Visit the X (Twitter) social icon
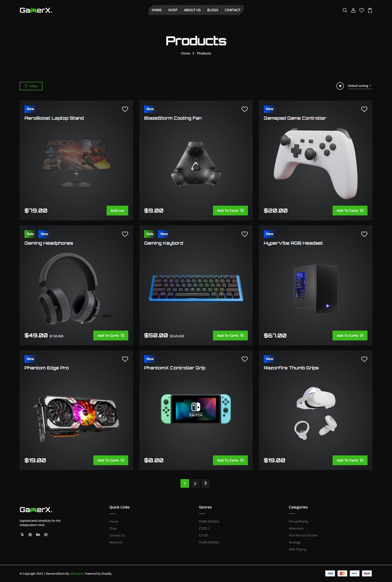The height and width of the screenshot is (582, 392). 22,534
